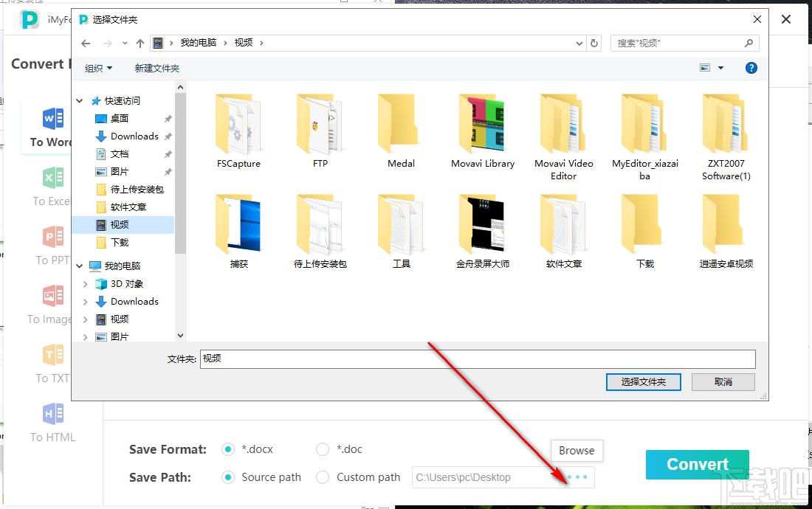
Task: Select the *.docx save format
Action: [x=228, y=449]
